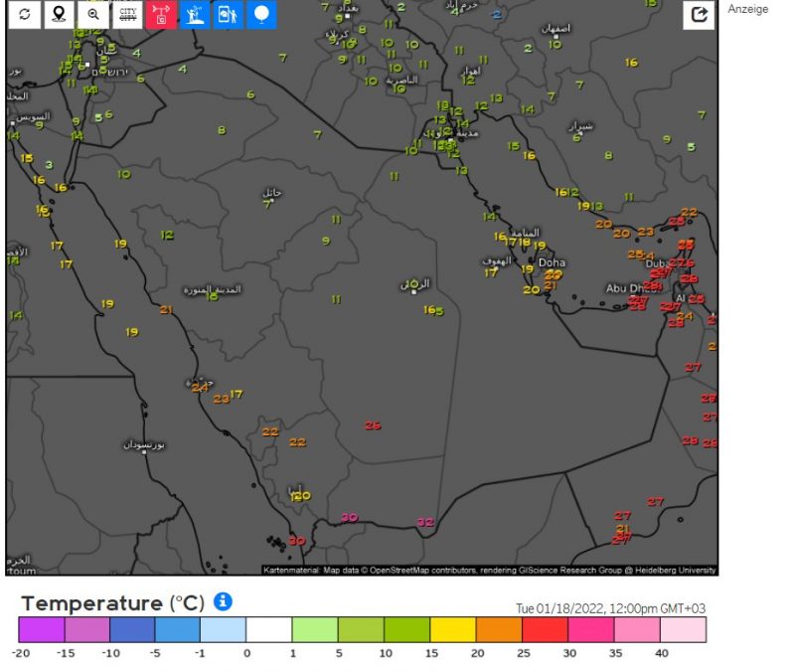Activate the magnifier zoom tool
Screen dimensions: 794x672
(x=93, y=14)
